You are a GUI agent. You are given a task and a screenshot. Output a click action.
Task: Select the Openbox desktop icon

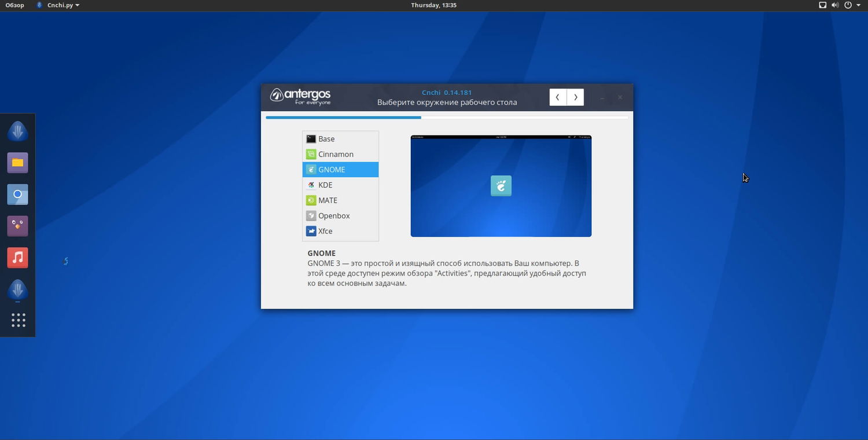pyautogui.click(x=311, y=215)
